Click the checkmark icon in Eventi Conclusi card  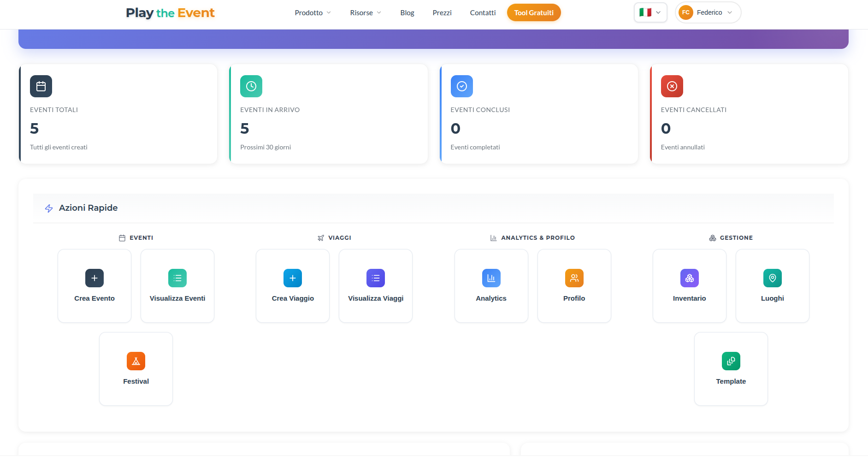coord(462,86)
